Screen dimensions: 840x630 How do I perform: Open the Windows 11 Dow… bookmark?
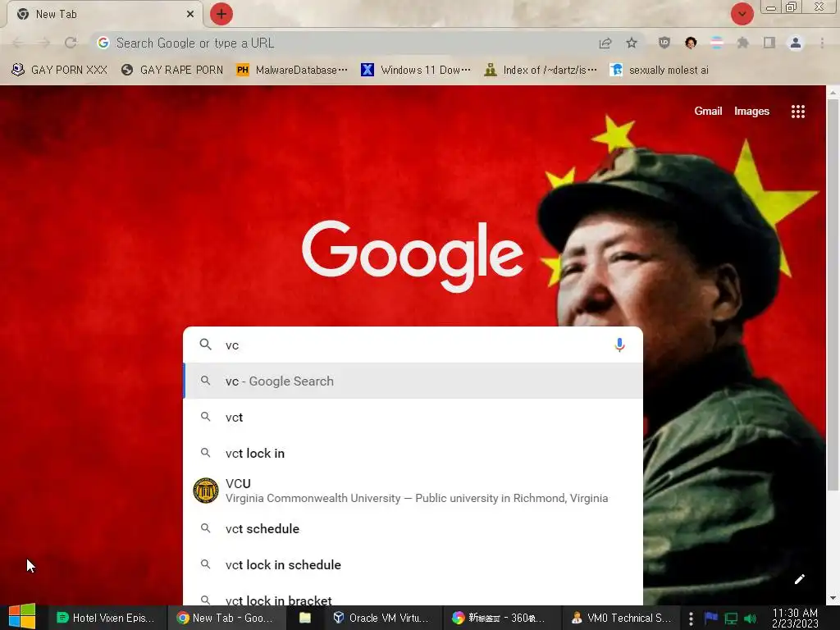(416, 70)
